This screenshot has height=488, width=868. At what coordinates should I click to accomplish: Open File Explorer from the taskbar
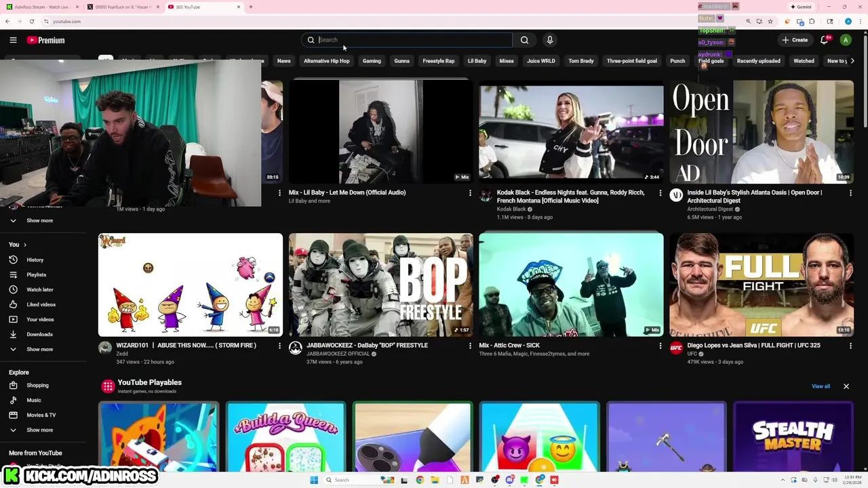click(x=435, y=480)
